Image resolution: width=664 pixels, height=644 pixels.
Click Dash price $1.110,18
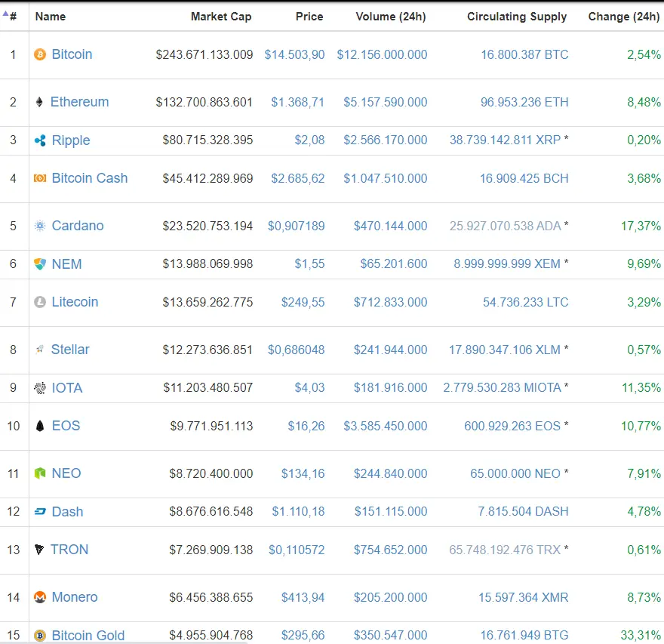pos(298,511)
